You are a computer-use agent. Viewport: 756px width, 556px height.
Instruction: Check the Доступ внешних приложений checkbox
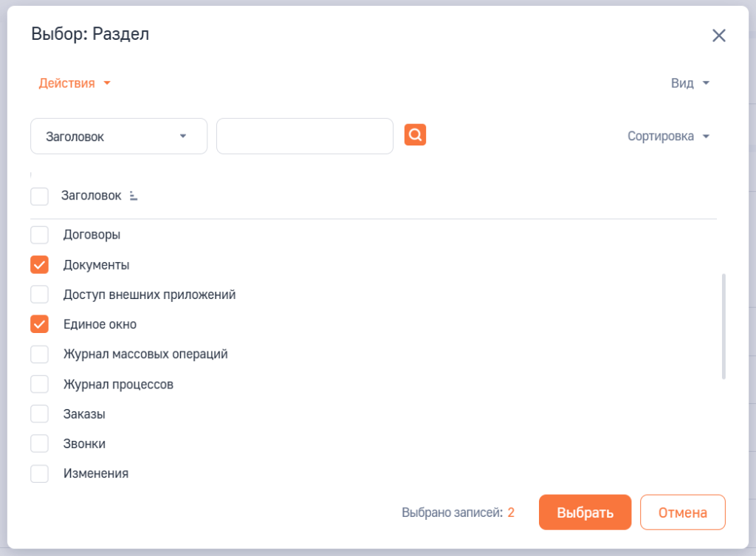(x=40, y=294)
